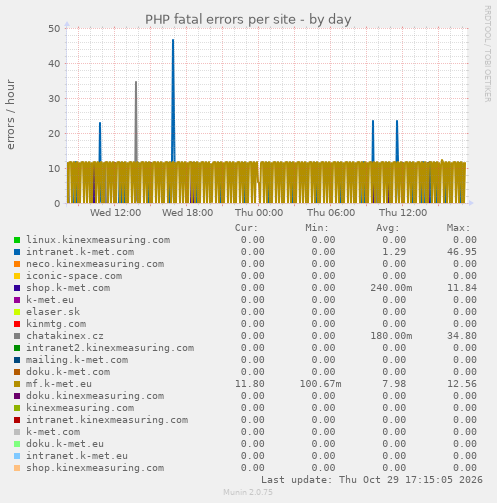Select the elaser.sk legend label
The height and width of the screenshot is (503, 497).
(x=53, y=312)
